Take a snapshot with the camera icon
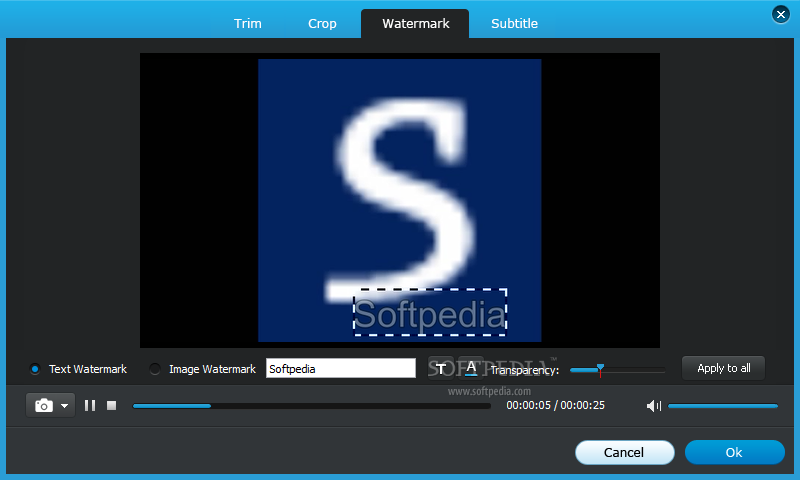Screen dimensions: 800x480 pyautogui.click(x=44, y=406)
